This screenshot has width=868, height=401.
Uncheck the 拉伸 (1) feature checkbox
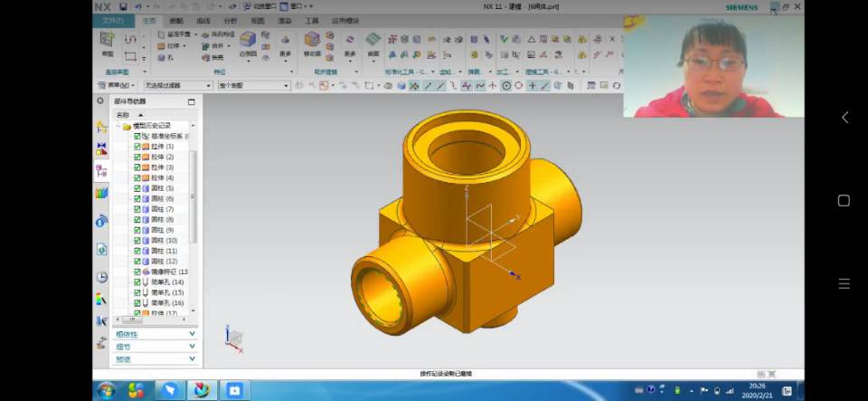137,146
